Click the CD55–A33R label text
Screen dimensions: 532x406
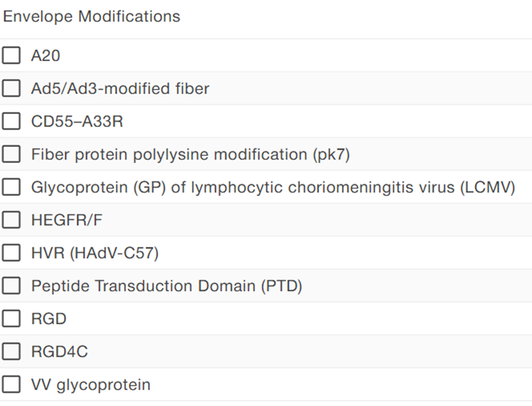tap(77, 122)
